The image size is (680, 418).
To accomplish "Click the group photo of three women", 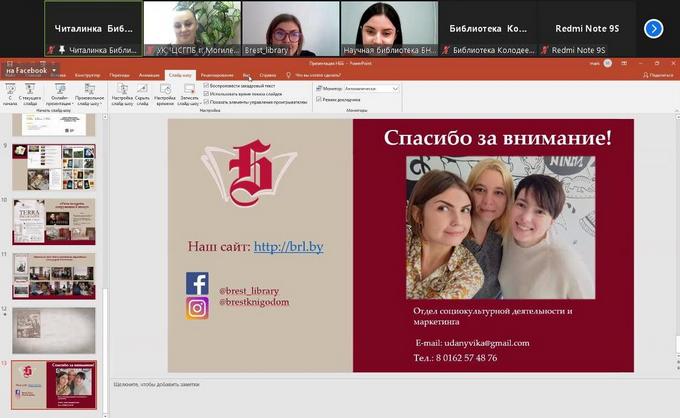I will (500, 228).
